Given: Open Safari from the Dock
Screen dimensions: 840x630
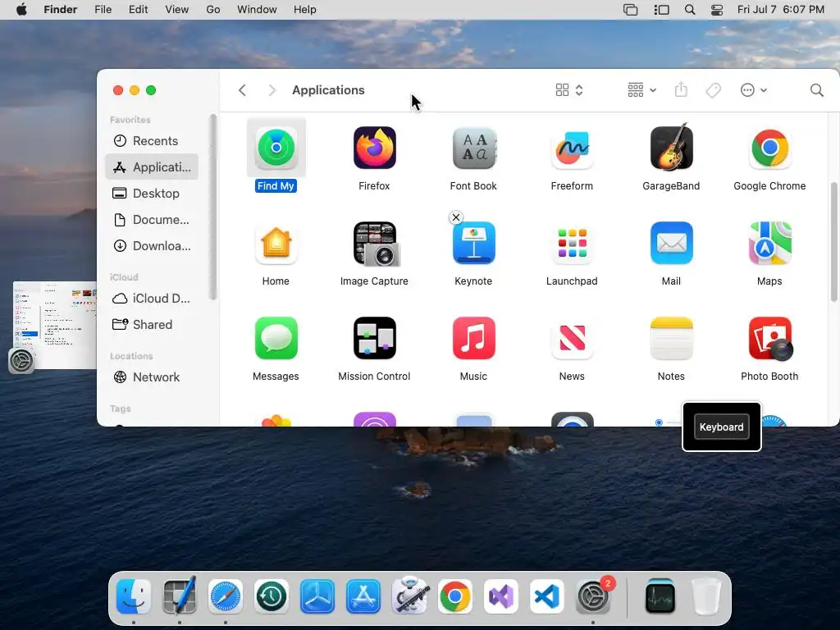Looking at the screenshot, I should click(x=225, y=596).
